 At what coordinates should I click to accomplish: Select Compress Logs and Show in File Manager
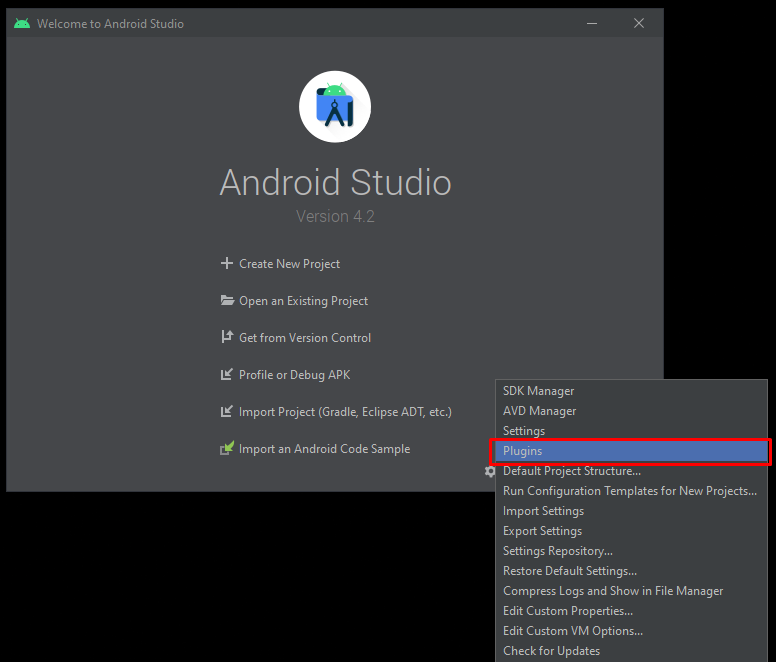click(631, 591)
